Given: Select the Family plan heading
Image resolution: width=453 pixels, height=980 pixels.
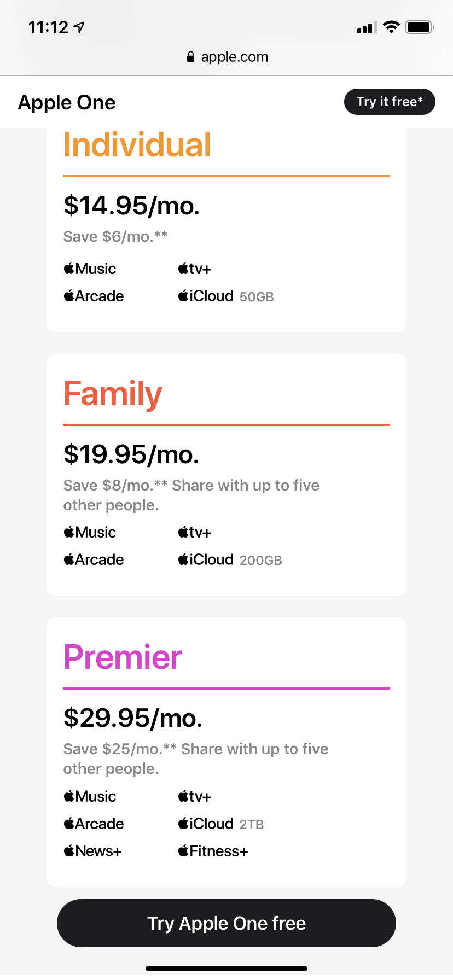Looking at the screenshot, I should (113, 394).
